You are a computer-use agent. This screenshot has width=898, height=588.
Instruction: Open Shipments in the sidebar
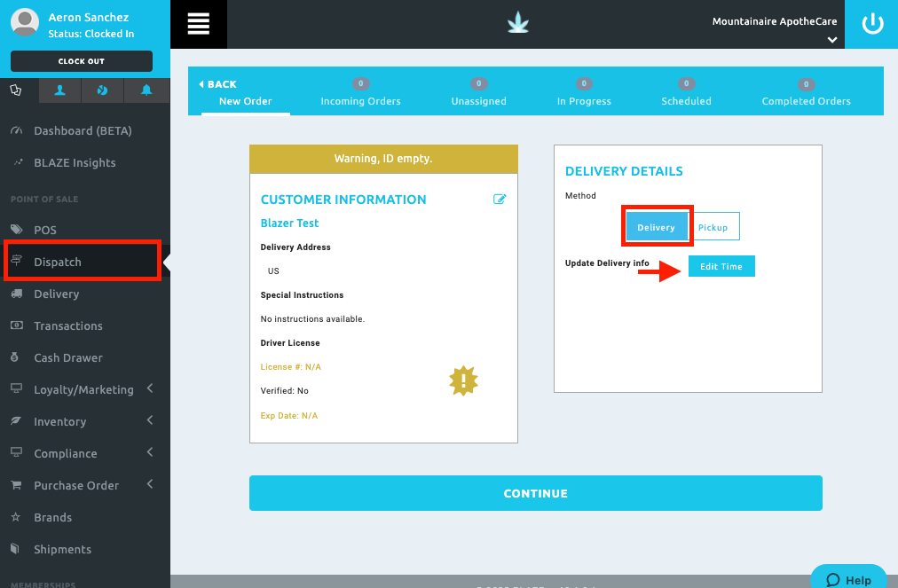(x=62, y=549)
